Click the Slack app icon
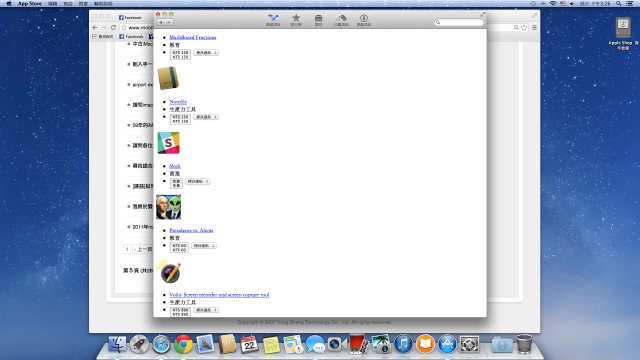The height and width of the screenshot is (360, 640). click(169, 143)
